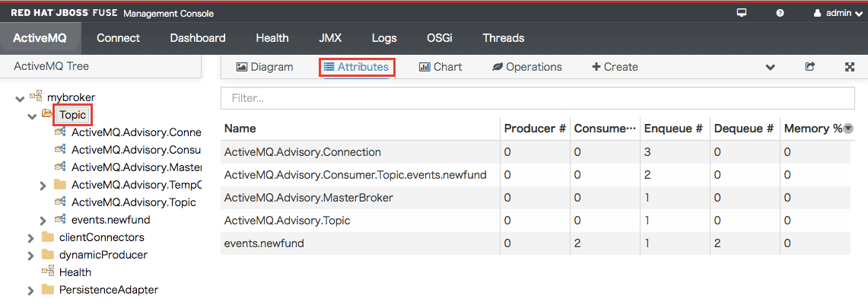The image size is (868, 308).
Task: Click the monitor icon in top bar
Action: click(741, 13)
